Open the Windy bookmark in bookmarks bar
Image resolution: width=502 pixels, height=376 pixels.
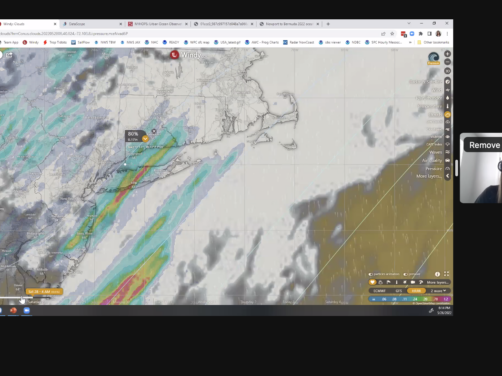pos(31,42)
